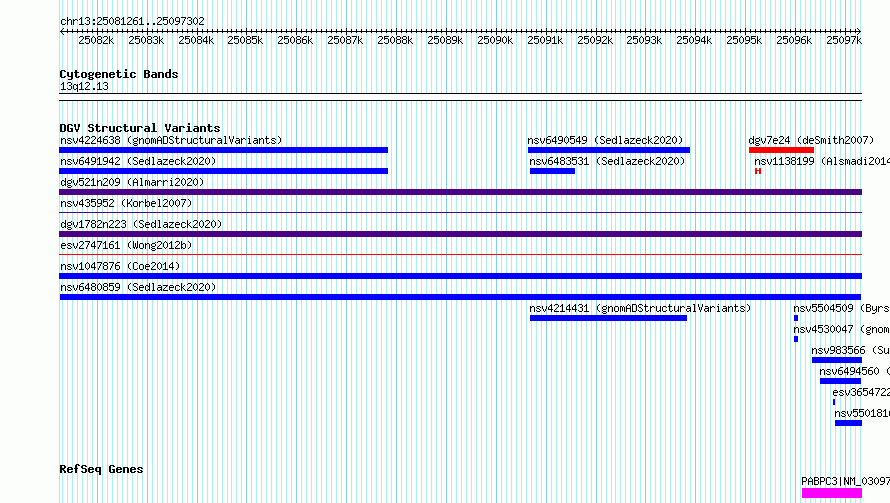Image resolution: width=890 pixels, height=503 pixels.
Task: Click the nsv6494560 blue bar
Action: click(x=841, y=381)
